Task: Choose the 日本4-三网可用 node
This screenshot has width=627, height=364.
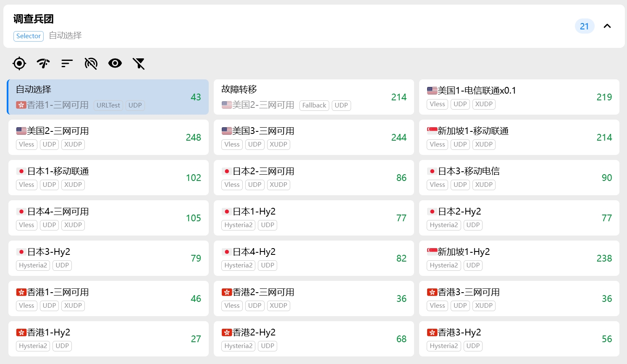Action: (x=108, y=218)
